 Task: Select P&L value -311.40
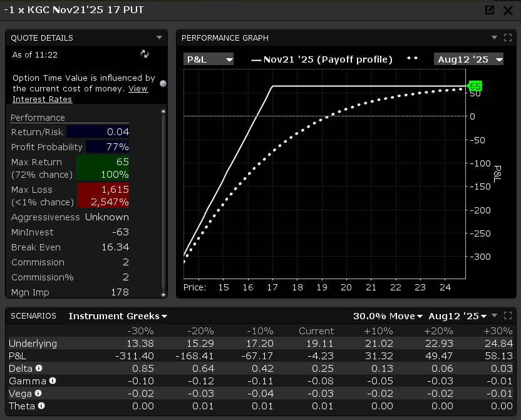coord(135,356)
